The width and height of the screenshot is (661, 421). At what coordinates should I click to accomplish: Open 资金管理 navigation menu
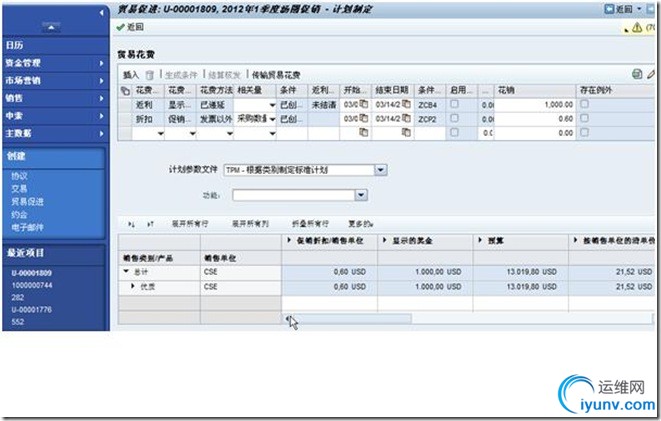(x=56, y=63)
